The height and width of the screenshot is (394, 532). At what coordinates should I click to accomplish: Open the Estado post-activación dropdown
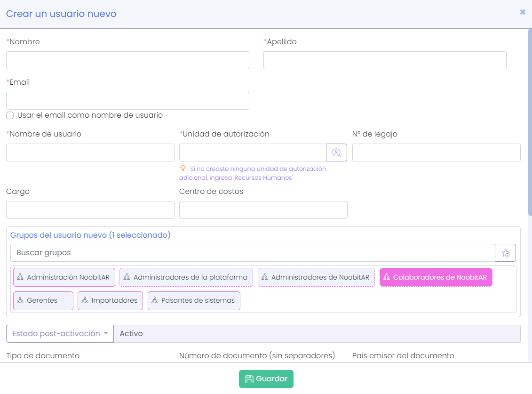[x=60, y=334]
